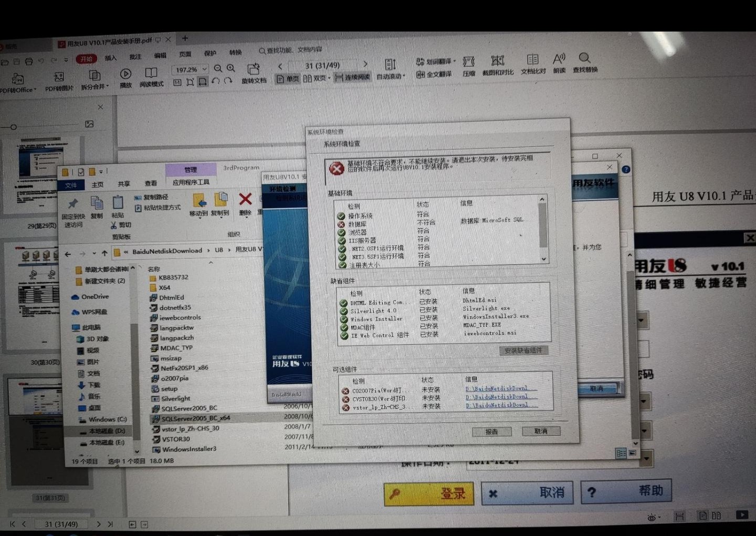Select the Silverlight file in Explorer
The height and width of the screenshot is (536, 756).
click(x=171, y=399)
